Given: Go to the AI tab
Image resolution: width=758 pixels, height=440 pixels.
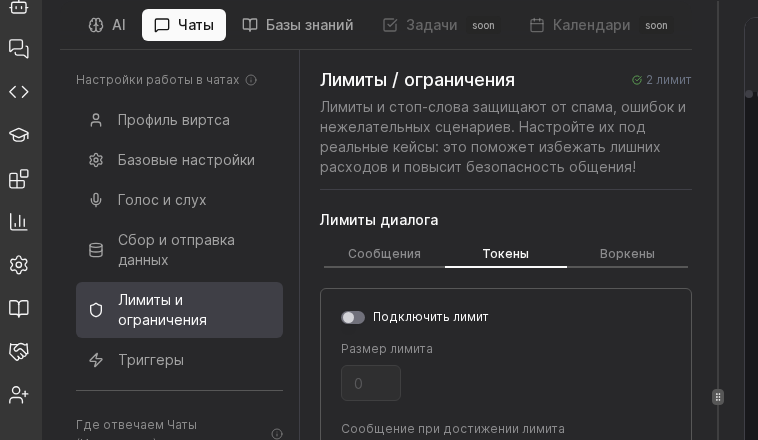Looking at the screenshot, I should click(x=107, y=25).
